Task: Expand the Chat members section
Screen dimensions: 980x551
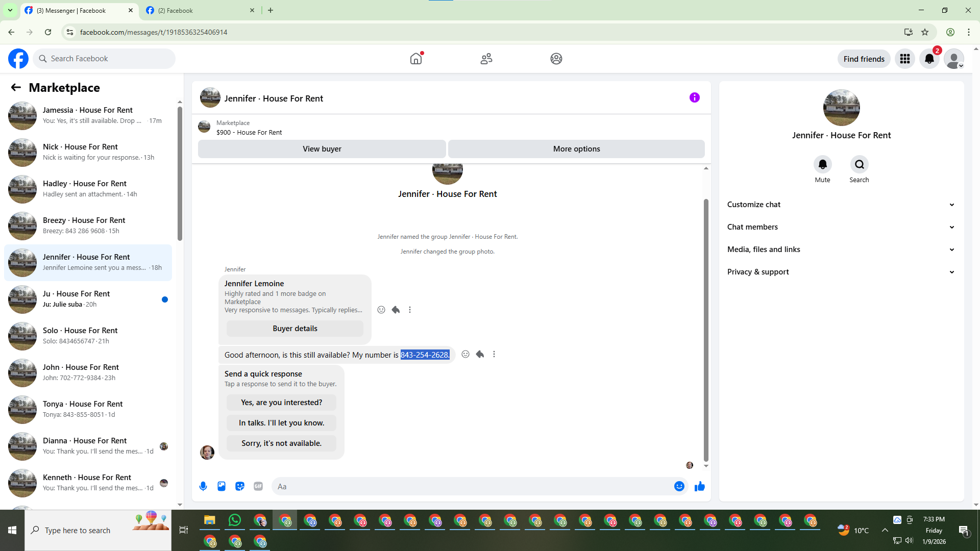Action: tap(841, 227)
